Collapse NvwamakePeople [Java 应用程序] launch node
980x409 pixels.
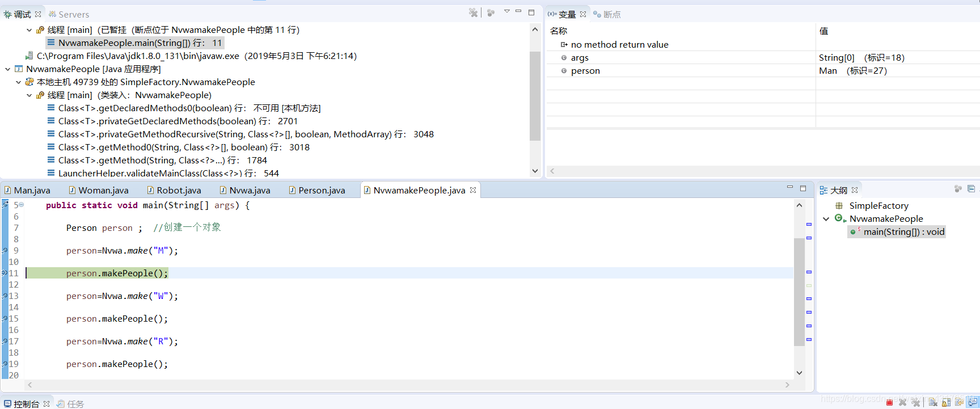(7, 69)
